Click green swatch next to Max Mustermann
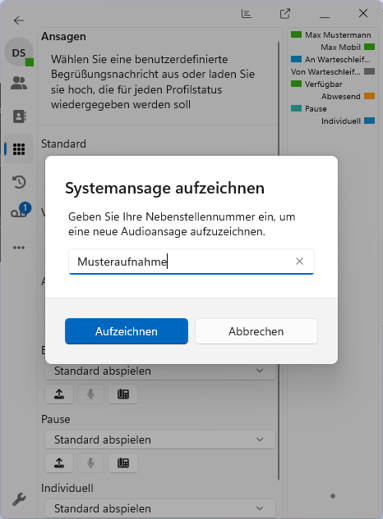 click(x=296, y=35)
